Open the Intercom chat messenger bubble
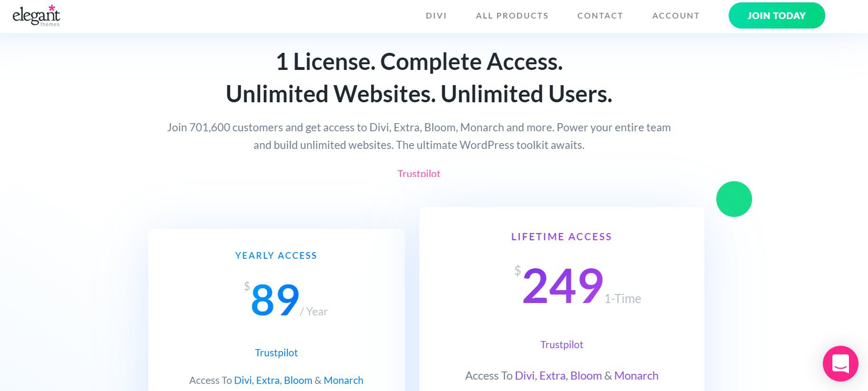 click(x=840, y=363)
